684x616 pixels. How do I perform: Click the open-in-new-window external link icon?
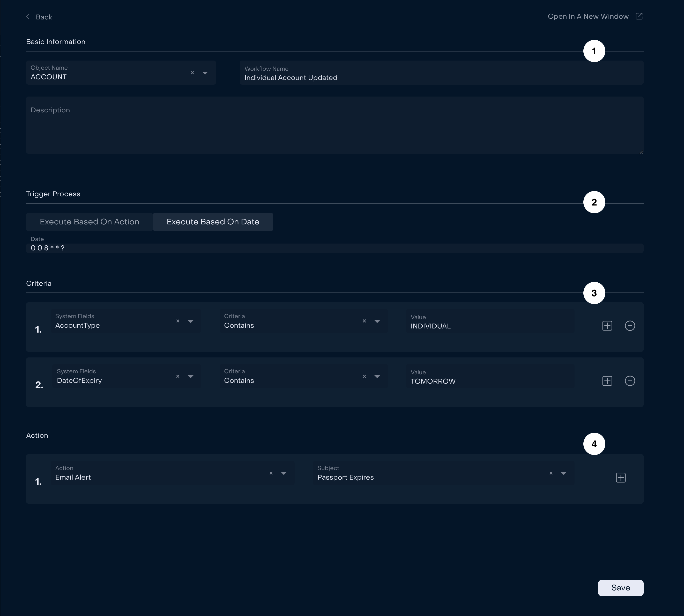(639, 16)
